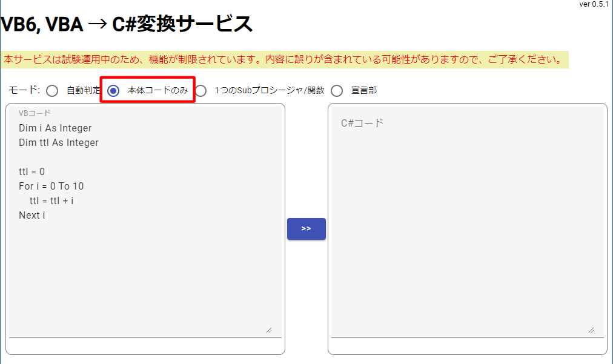Select the 自動判定 mode radio button
Viewport: 613px width, 364px height.
52,91
